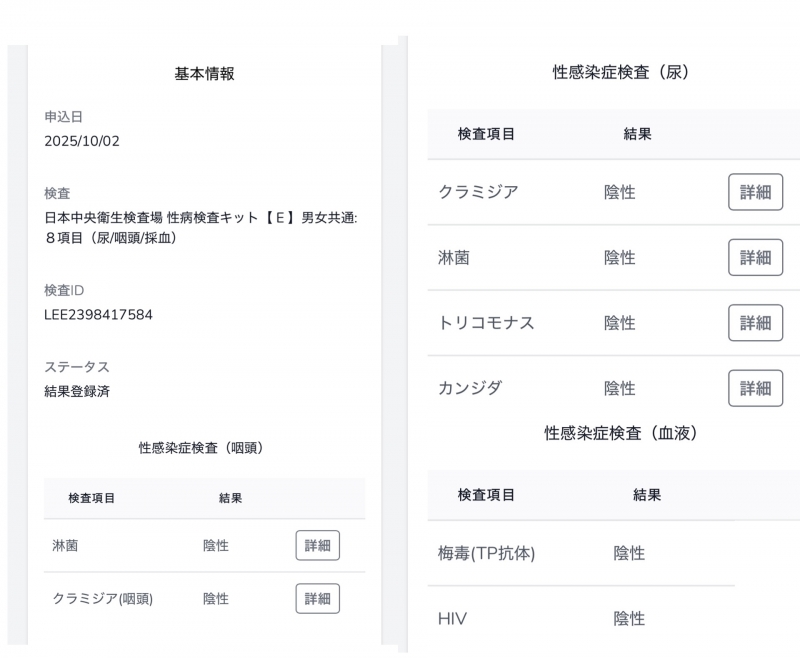
Task: Select the HIV test item
Action: tap(452, 619)
